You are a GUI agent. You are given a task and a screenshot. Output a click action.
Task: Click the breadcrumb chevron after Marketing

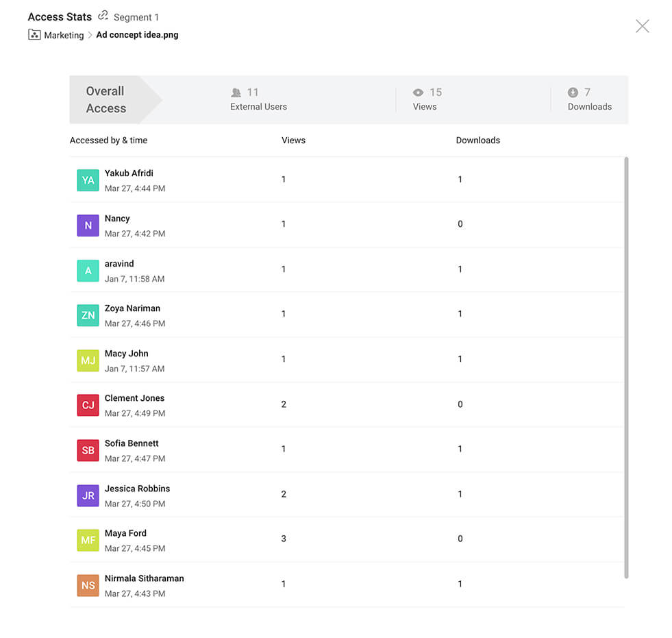90,35
